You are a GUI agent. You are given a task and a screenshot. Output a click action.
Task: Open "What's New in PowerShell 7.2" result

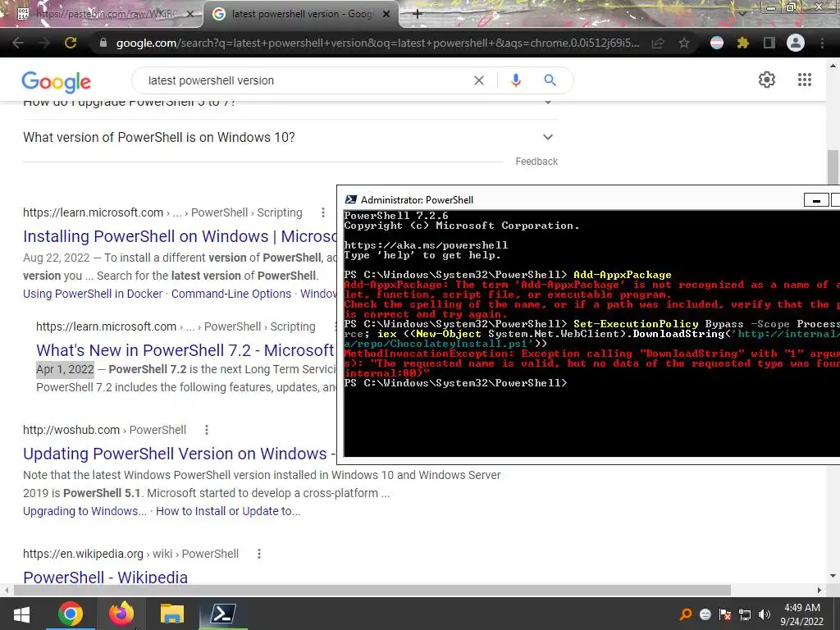[185, 350]
